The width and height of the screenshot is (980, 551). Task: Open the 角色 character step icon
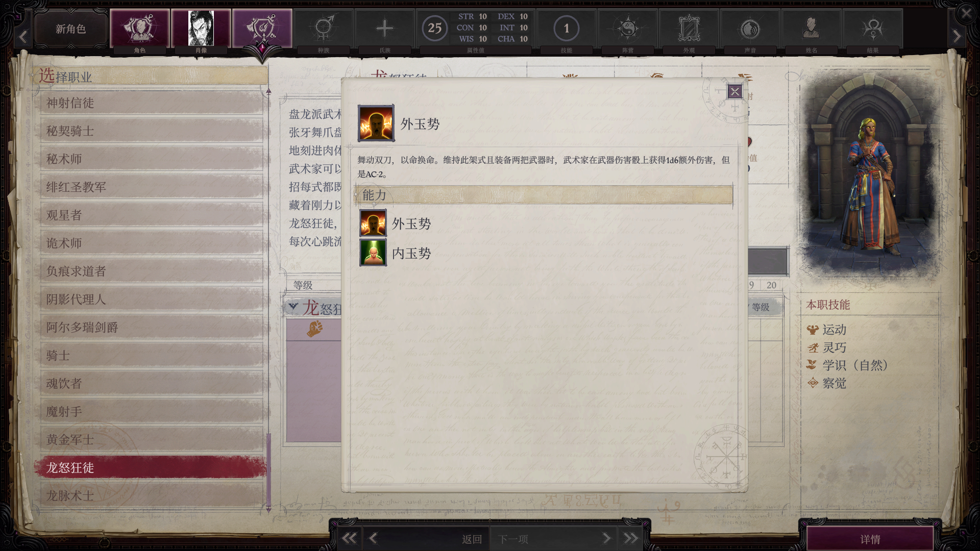(x=140, y=29)
